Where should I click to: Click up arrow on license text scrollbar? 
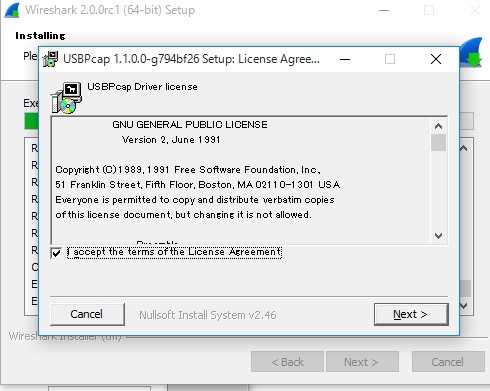click(x=438, y=126)
